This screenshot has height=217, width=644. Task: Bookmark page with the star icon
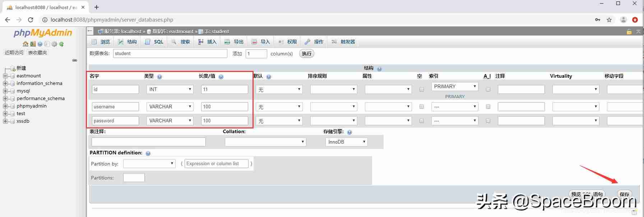click(x=609, y=20)
